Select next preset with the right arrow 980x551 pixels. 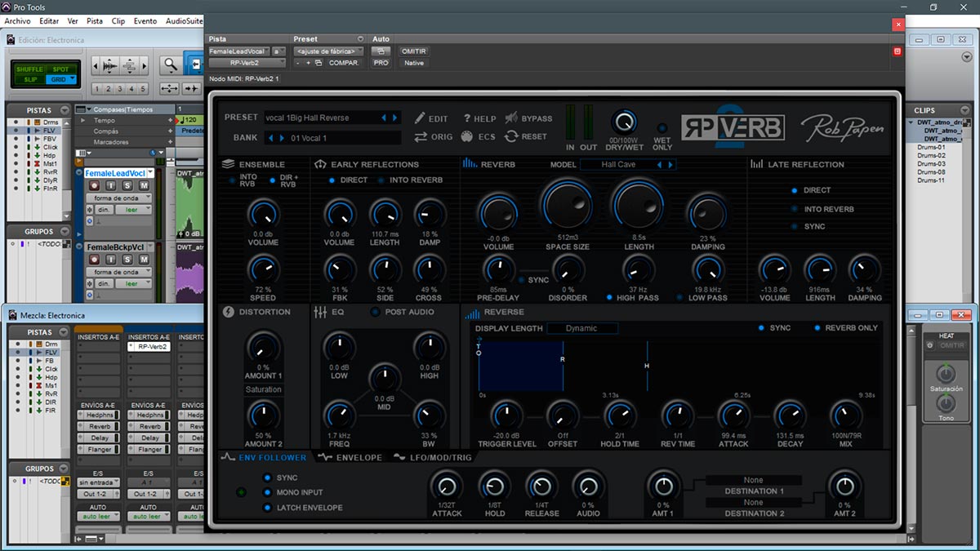[x=394, y=118]
